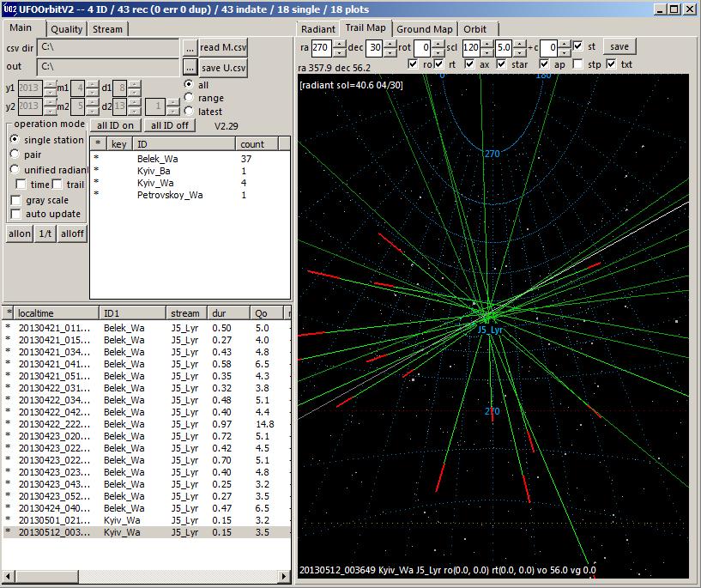Uncheck the star display checkbox
The width and height of the screenshot is (701, 588).
click(x=504, y=64)
